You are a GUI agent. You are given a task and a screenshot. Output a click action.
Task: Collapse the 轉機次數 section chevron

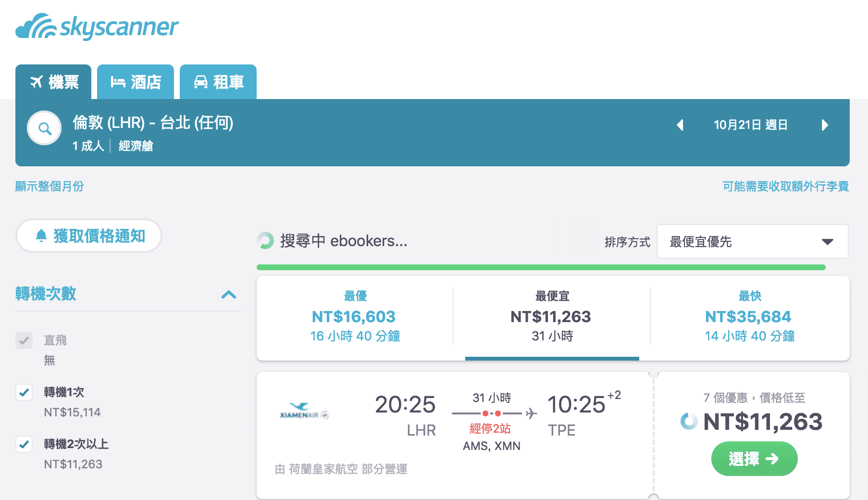pyautogui.click(x=229, y=294)
